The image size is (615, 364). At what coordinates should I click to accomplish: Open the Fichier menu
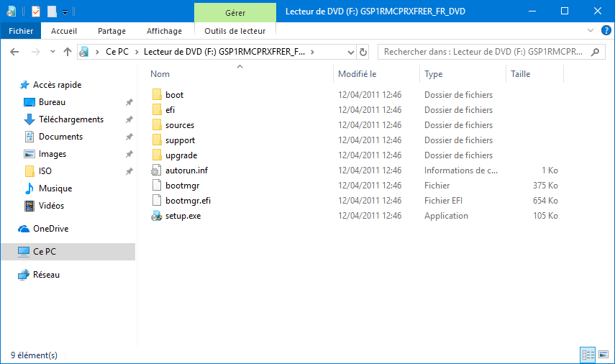(21, 31)
